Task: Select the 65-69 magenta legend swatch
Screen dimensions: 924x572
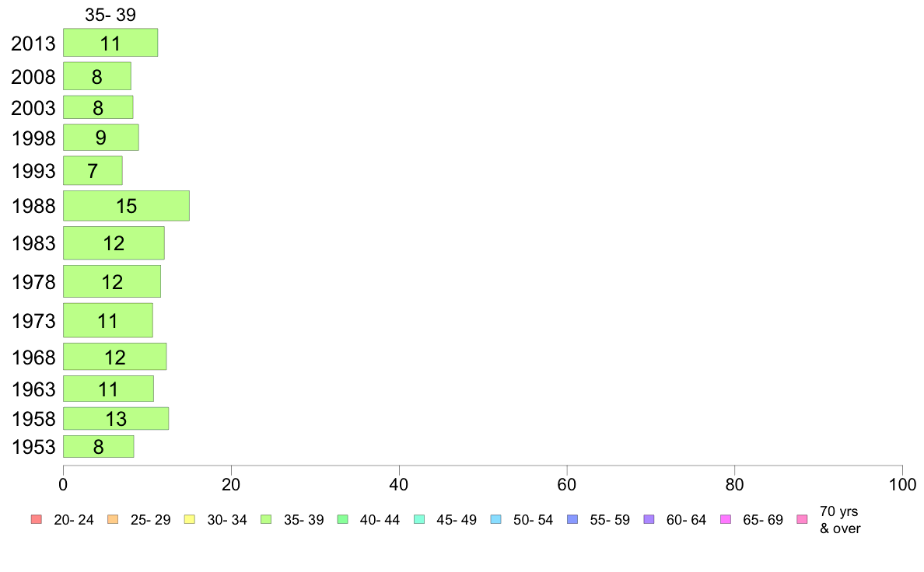Action: [x=726, y=519]
